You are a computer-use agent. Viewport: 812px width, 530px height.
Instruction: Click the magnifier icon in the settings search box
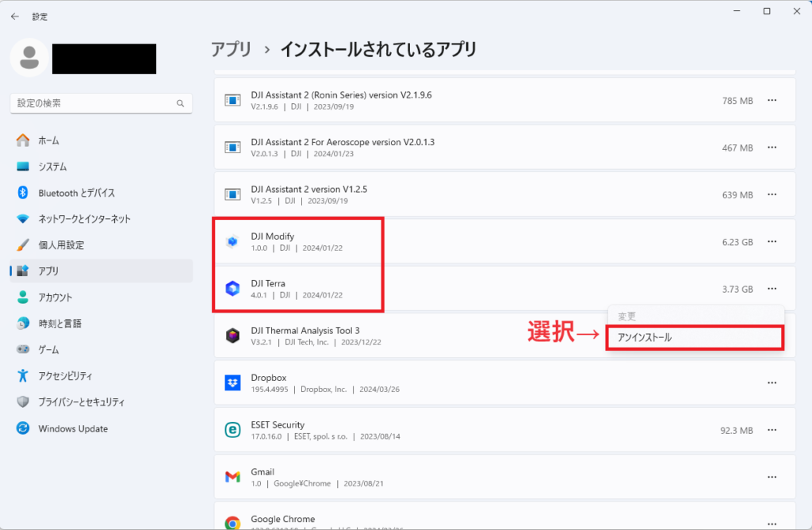click(180, 104)
